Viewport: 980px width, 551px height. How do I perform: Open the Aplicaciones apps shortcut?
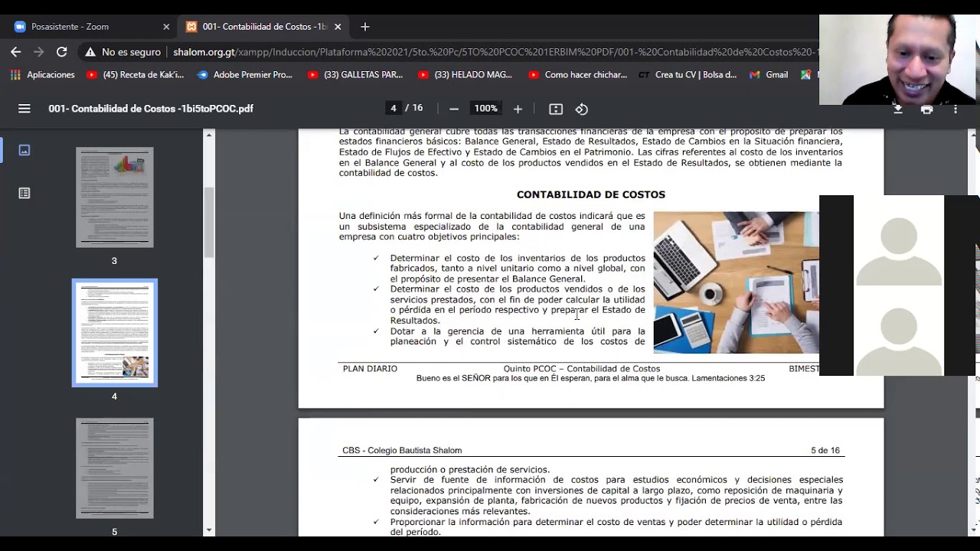42,75
